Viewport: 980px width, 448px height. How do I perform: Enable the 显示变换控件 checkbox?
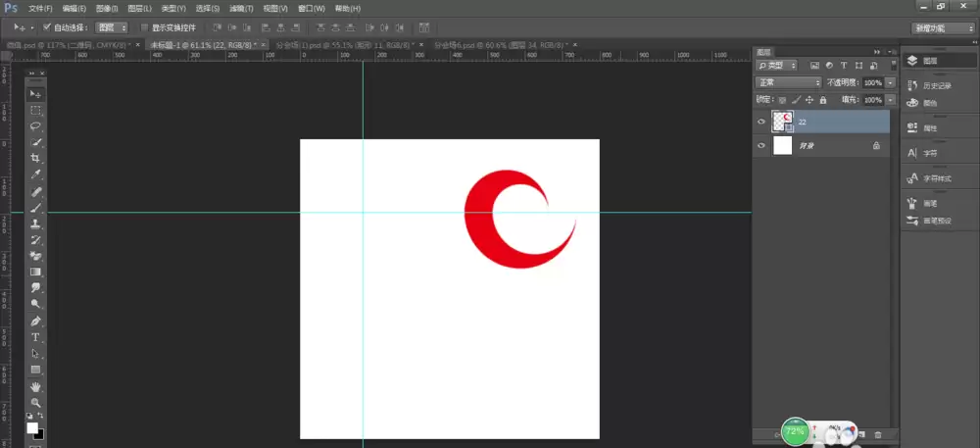click(144, 27)
